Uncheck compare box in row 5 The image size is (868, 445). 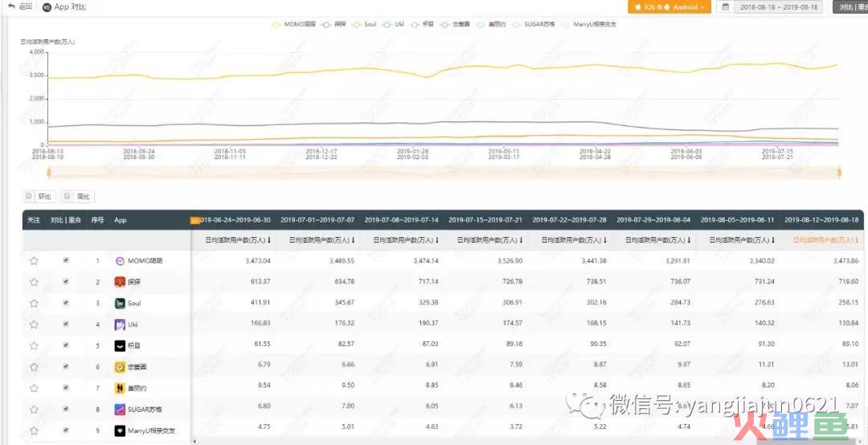66,345
